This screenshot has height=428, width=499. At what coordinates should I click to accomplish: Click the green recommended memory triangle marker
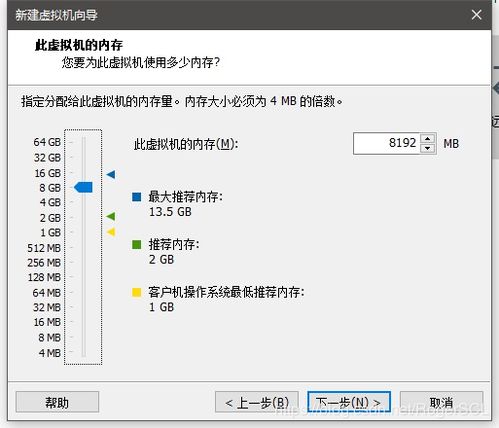click(x=111, y=216)
